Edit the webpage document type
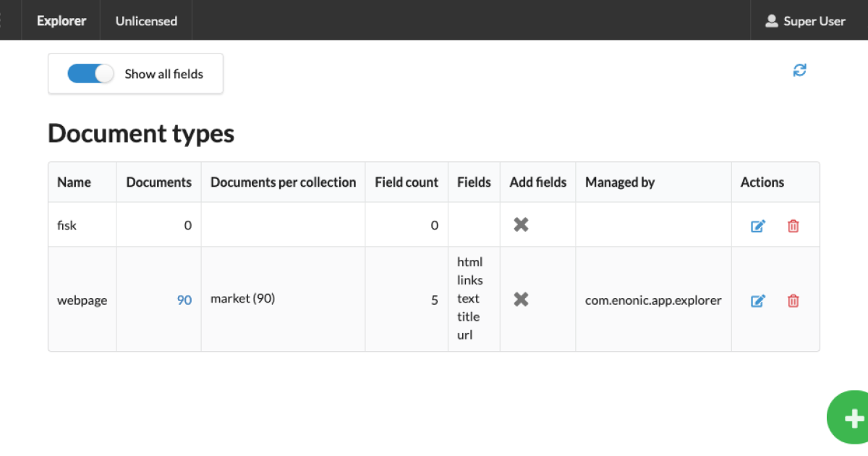Screen dimensions: 868x456 758,300
